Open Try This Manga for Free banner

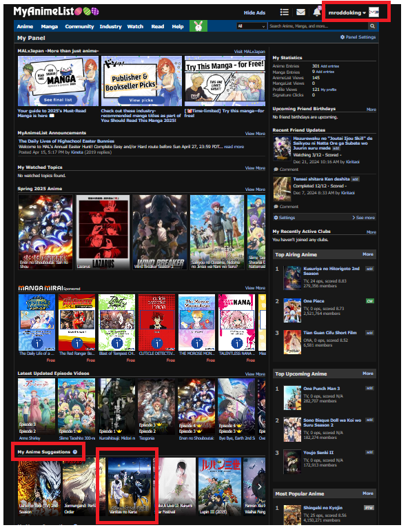225,81
